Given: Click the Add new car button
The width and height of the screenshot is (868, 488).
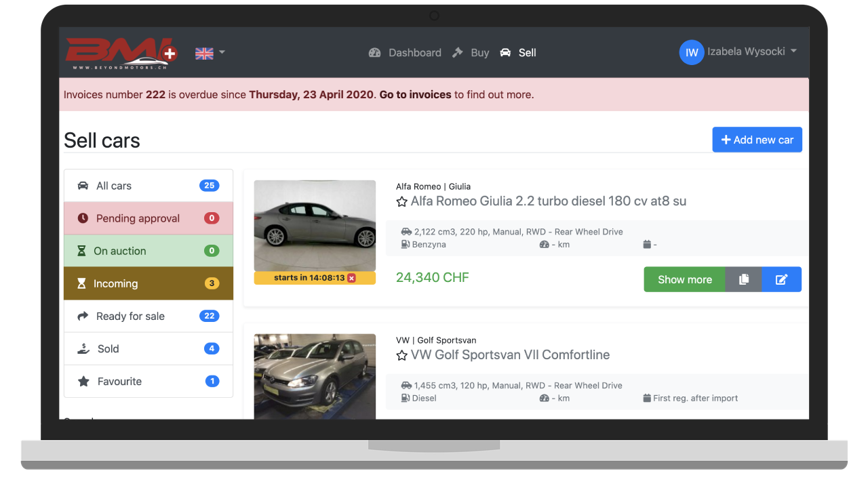Looking at the screenshot, I should (757, 140).
